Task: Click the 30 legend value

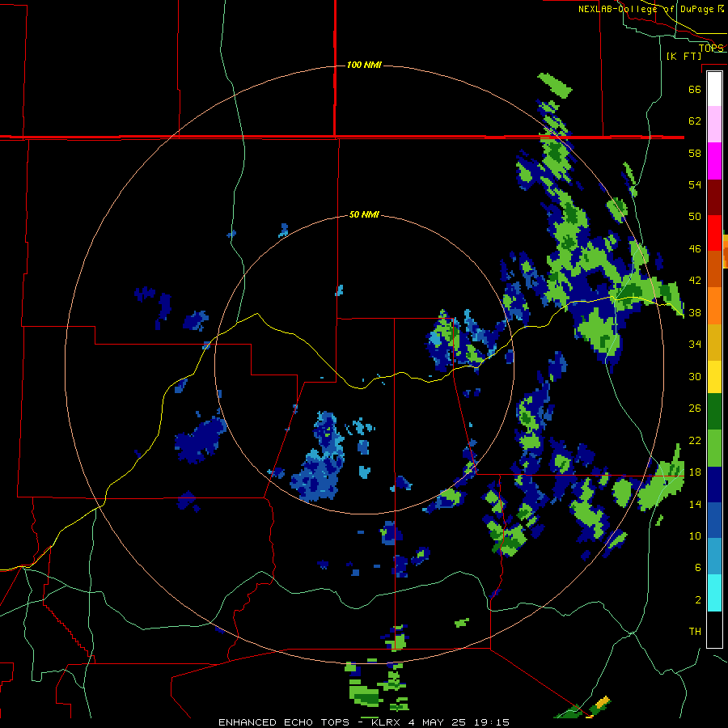Action: (x=695, y=376)
